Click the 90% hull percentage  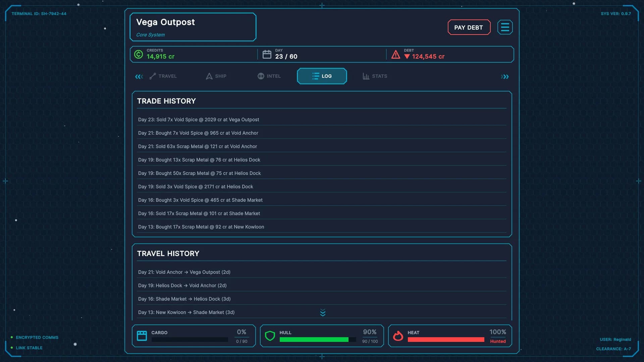[x=370, y=332]
